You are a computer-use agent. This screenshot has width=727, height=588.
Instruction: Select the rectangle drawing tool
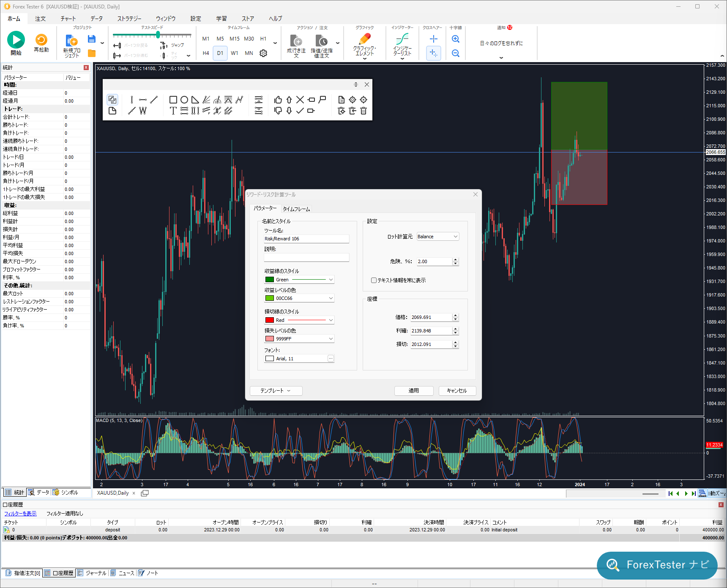point(173,100)
